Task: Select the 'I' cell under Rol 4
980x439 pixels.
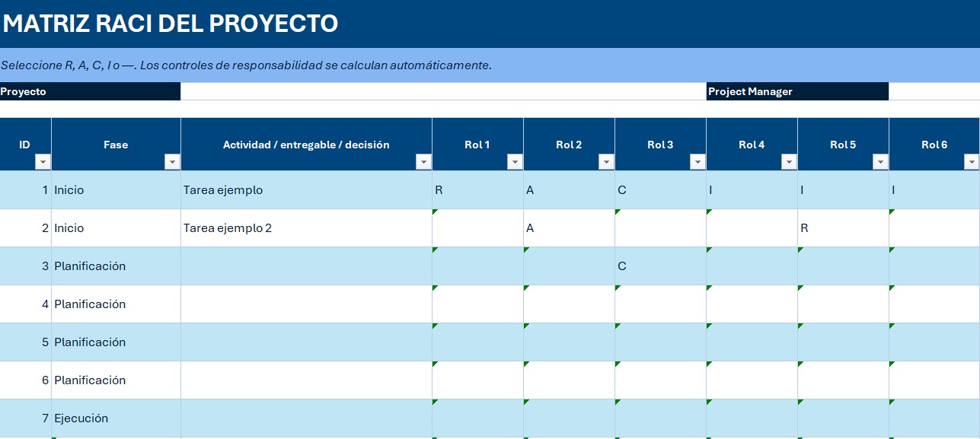Action: [752, 190]
